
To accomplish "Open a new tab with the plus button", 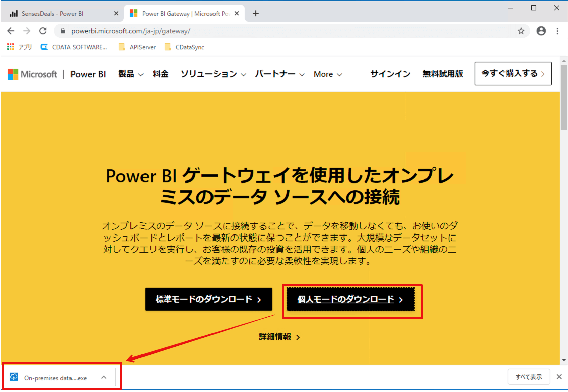I will click(x=256, y=14).
